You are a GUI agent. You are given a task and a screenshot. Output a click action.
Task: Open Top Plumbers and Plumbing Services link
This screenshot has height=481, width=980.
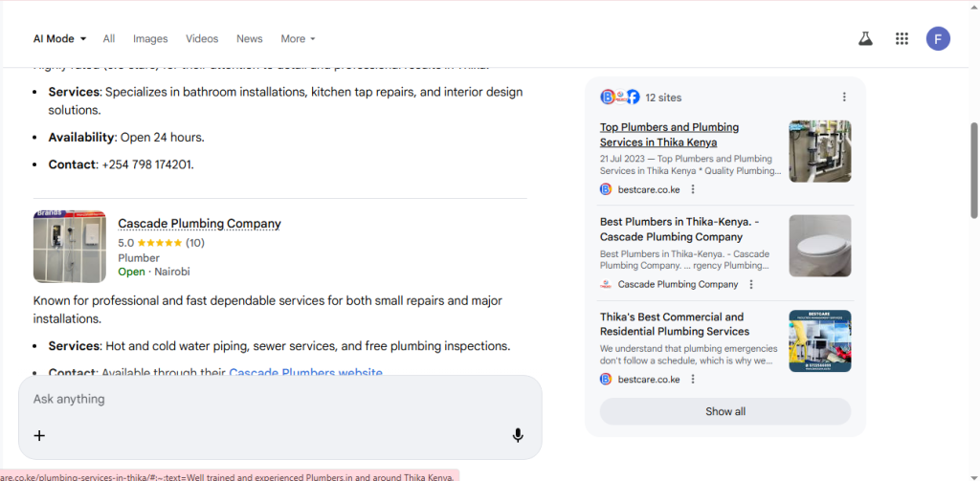pyautogui.click(x=669, y=135)
